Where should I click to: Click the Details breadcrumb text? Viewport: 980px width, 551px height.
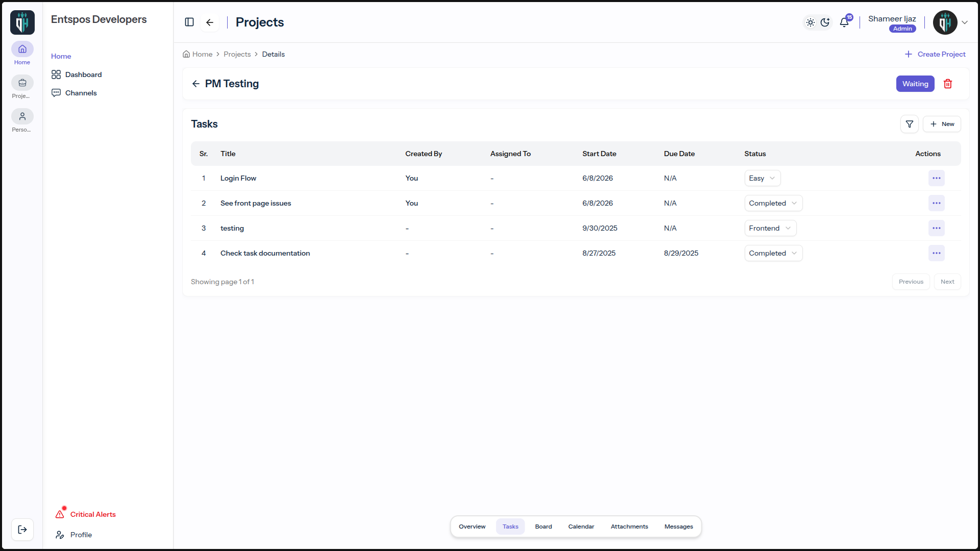pyautogui.click(x=274, y=54)
